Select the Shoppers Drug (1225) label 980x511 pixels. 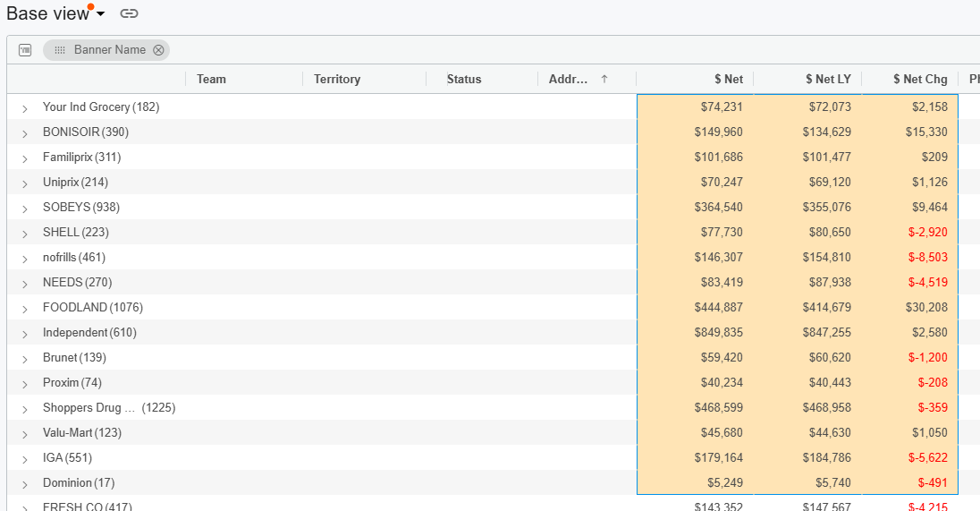(109, 407)
